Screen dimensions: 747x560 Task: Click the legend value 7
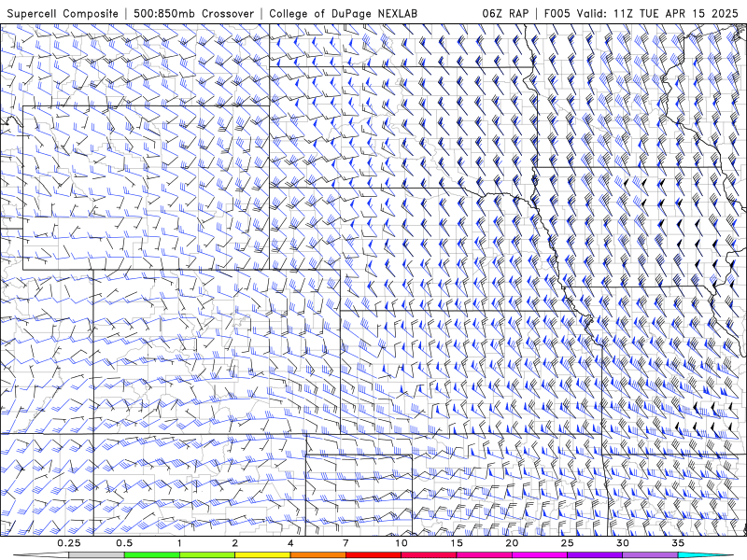pos(345,543)
